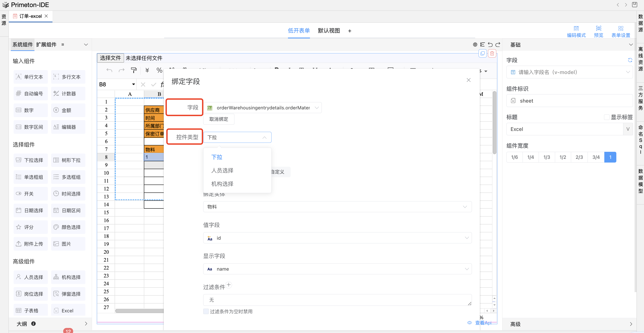Expand the 绑定实体 物料 dropdown

pyautogui.click(x=337, y=207)
